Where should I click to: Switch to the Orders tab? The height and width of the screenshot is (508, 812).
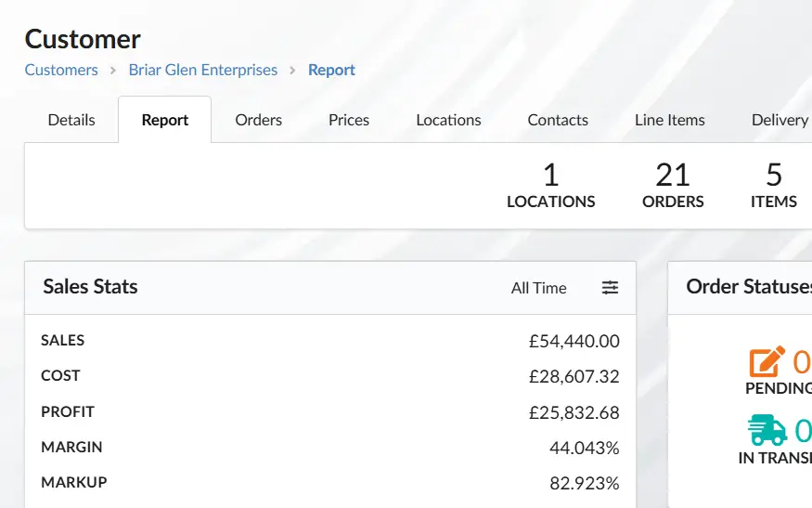coord(258,120)
